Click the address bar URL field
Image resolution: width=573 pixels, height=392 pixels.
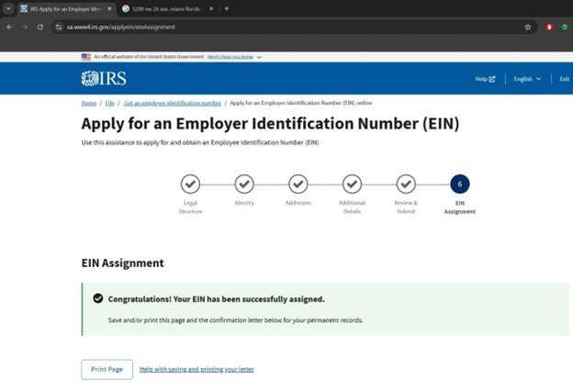[x=275, y=28]
